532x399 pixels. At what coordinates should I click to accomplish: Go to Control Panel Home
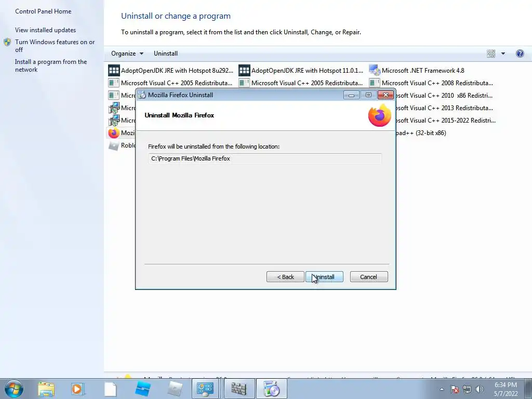[43, 11]
